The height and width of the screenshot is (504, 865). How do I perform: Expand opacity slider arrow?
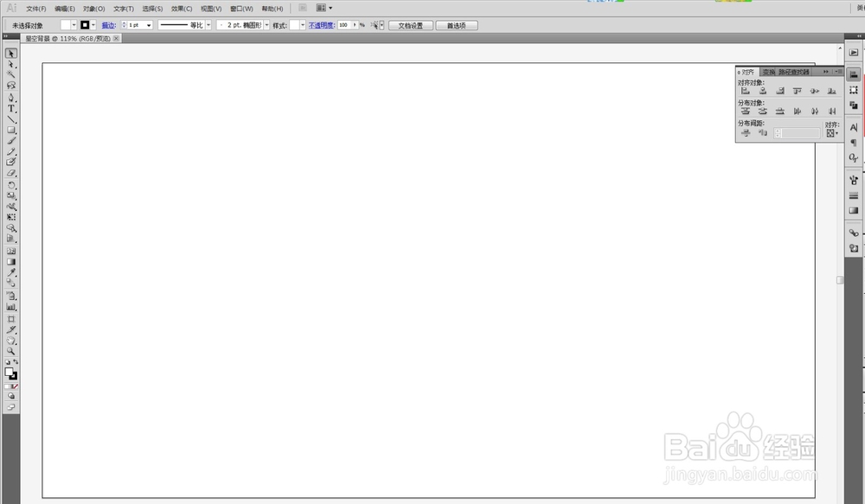pos(355,25)
